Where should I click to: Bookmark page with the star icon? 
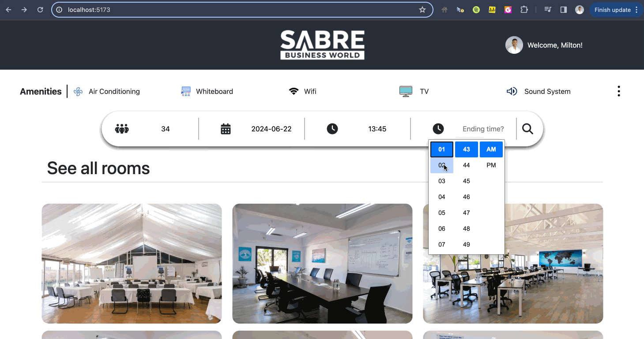422,10
